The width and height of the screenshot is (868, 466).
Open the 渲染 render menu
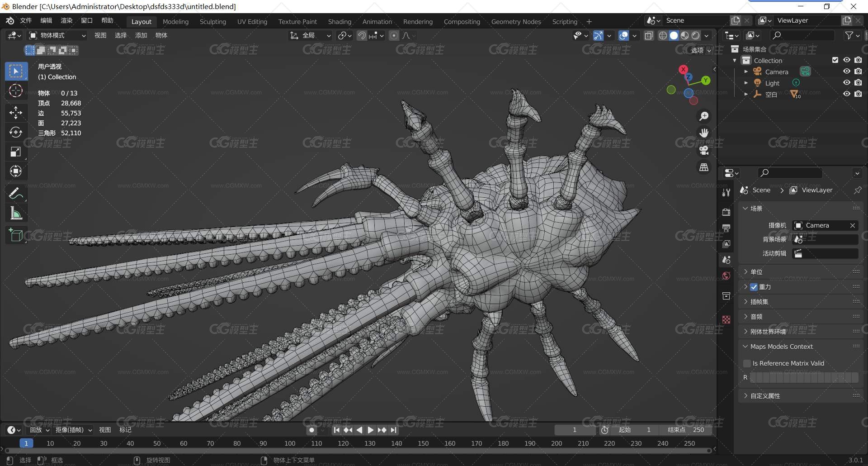click(x=66, y=21)
